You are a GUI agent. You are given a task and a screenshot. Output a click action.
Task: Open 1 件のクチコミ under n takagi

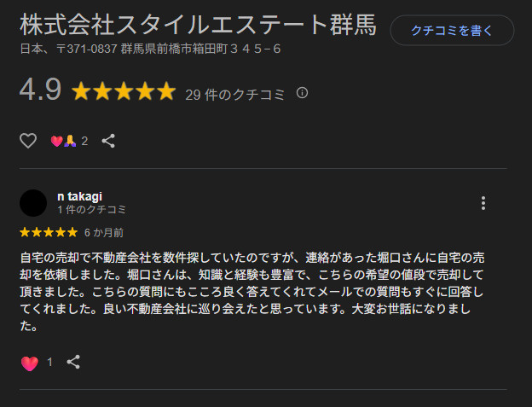click(91, 209)
